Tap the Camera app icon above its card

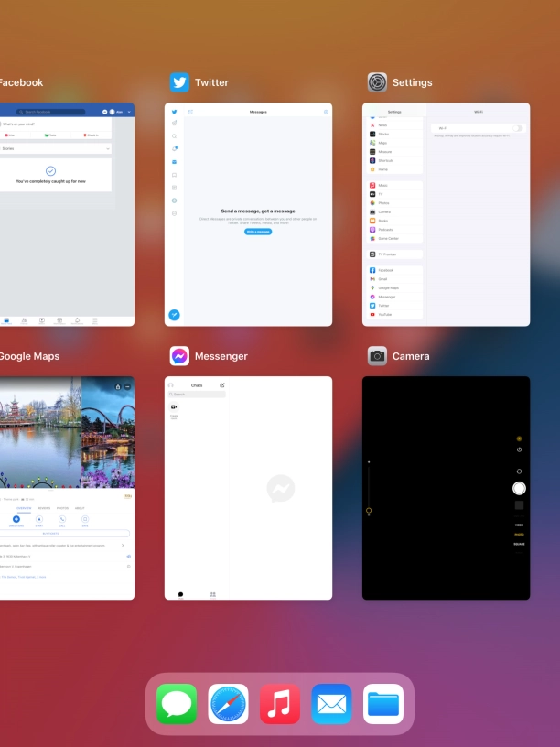pyautogui.click(x=377, y=356)
